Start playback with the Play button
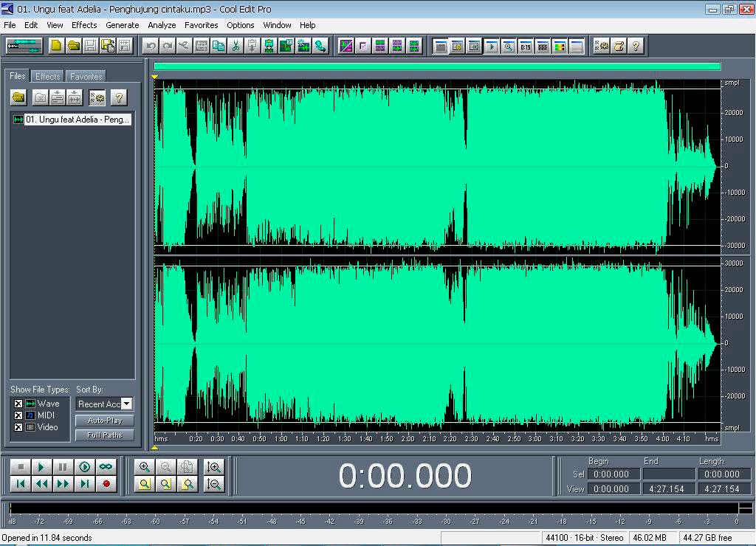This screenshot has width=756, height=546. (x=41, y=467)
